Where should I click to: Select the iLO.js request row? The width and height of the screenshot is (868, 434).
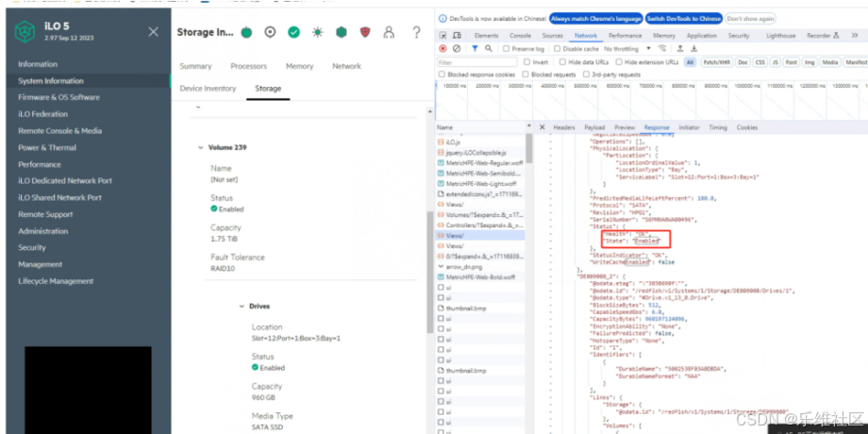tap(480, 142)
